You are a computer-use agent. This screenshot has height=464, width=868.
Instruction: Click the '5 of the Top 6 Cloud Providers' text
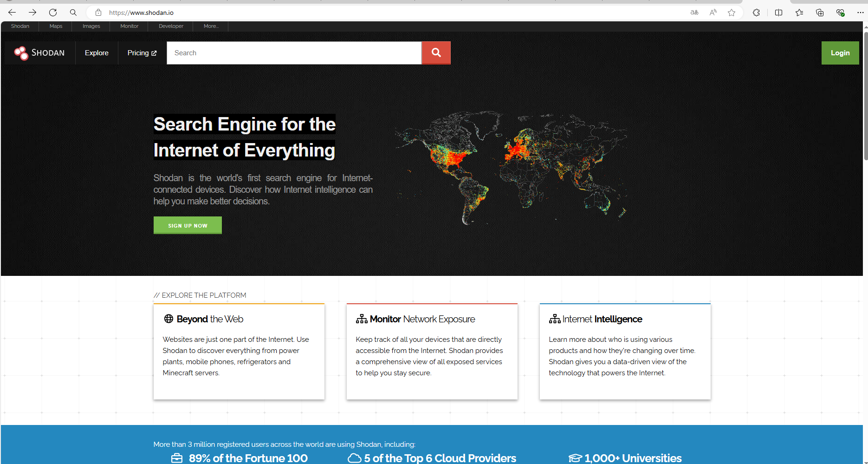[x=440, y=458]
